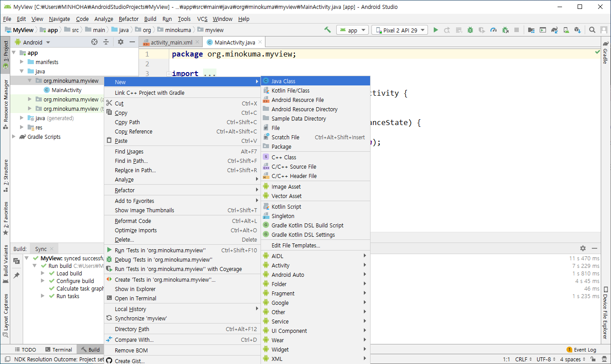Click the pin icon in Build panel

coord(16,275)
